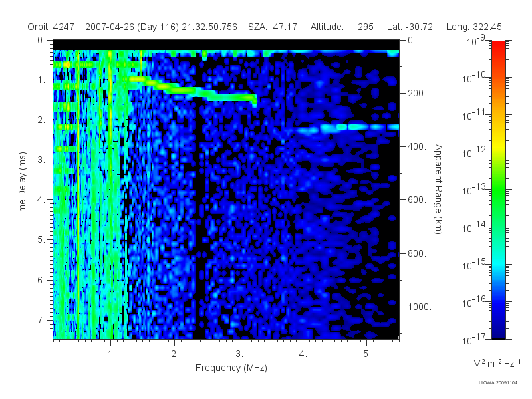Click the 10^-10 colorbar tick label
Image resolution: width=532 pixels, height=399 pixels.
[x=475, y=78]
